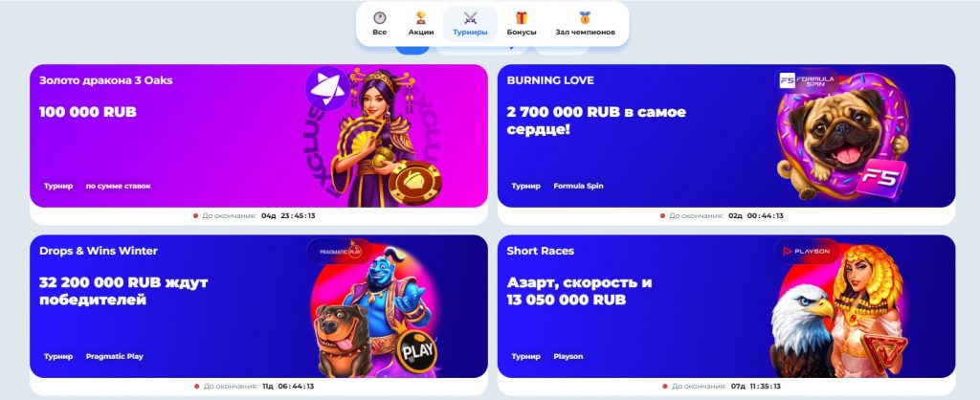Click the Playson tag on Short Races
The image size is (980, 400).
[x=568, y=356]
